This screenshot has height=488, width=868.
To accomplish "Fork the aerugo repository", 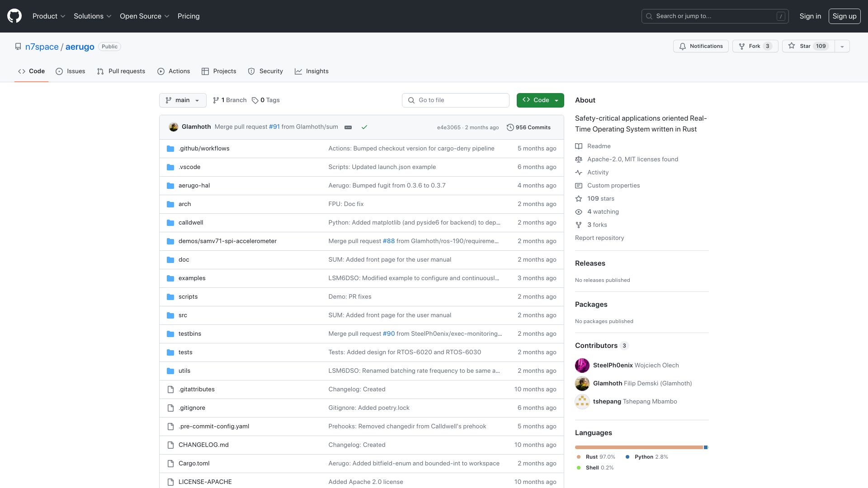I will pyautogui.click(x=755, y=46).
